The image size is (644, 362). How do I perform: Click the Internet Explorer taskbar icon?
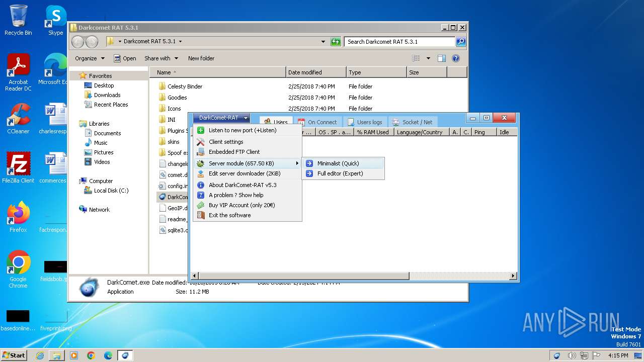(x=40, y=355)
